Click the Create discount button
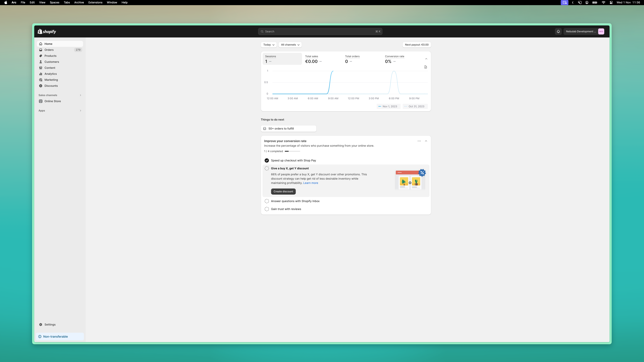 (x=283, y=192)
